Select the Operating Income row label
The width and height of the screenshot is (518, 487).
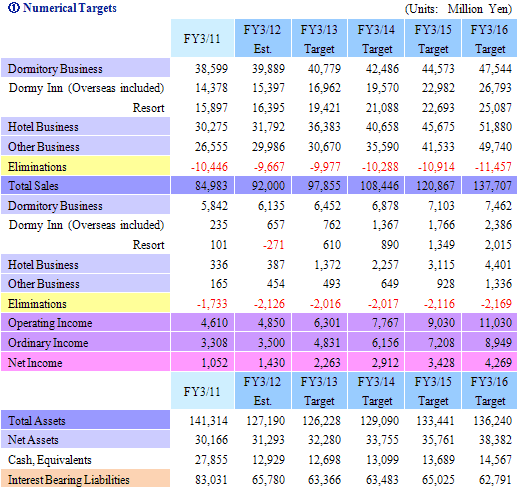[x=85, y=322]
